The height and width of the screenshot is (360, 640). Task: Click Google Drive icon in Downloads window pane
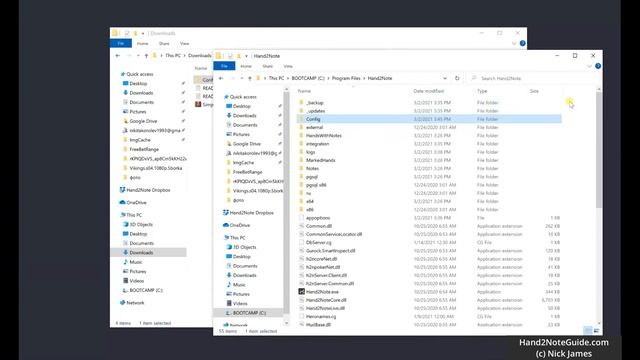click(x=125, y=121)
